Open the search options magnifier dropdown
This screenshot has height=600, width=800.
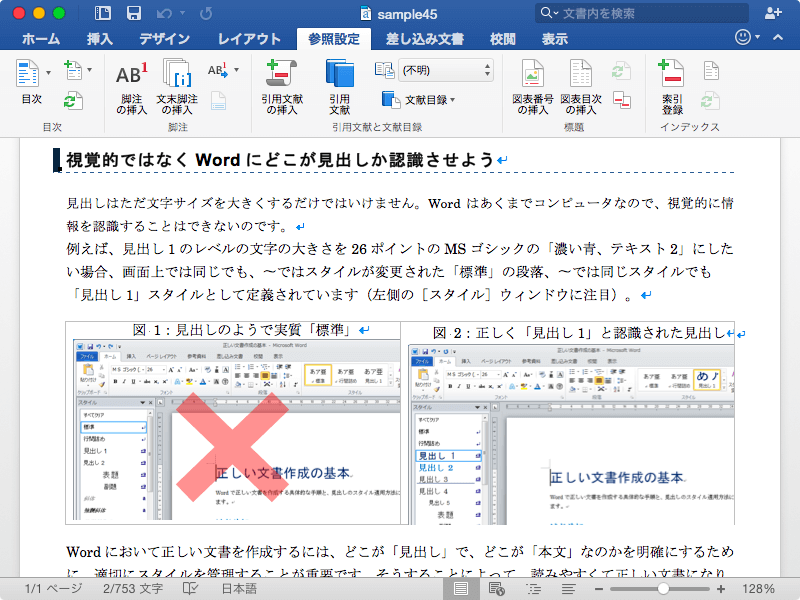549,13
